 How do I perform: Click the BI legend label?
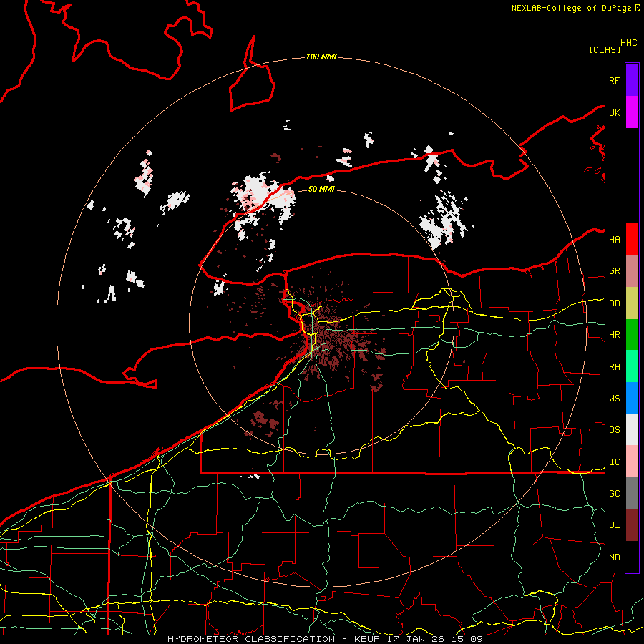tap(614, 525)
